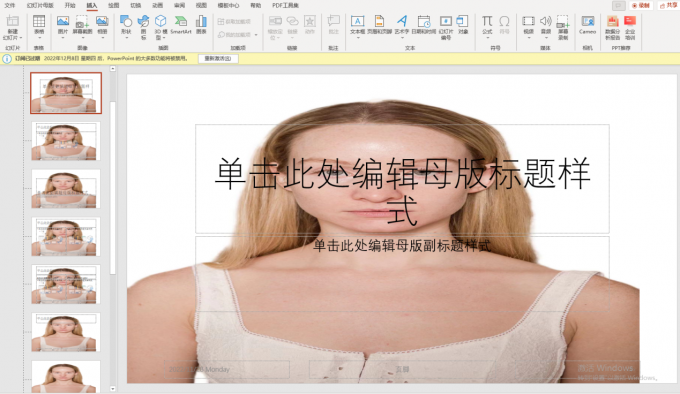Screen dimensions: 680x394
Task: Click the 屏幕截图 (Screenshot) icon
Action: coord(82,22)
